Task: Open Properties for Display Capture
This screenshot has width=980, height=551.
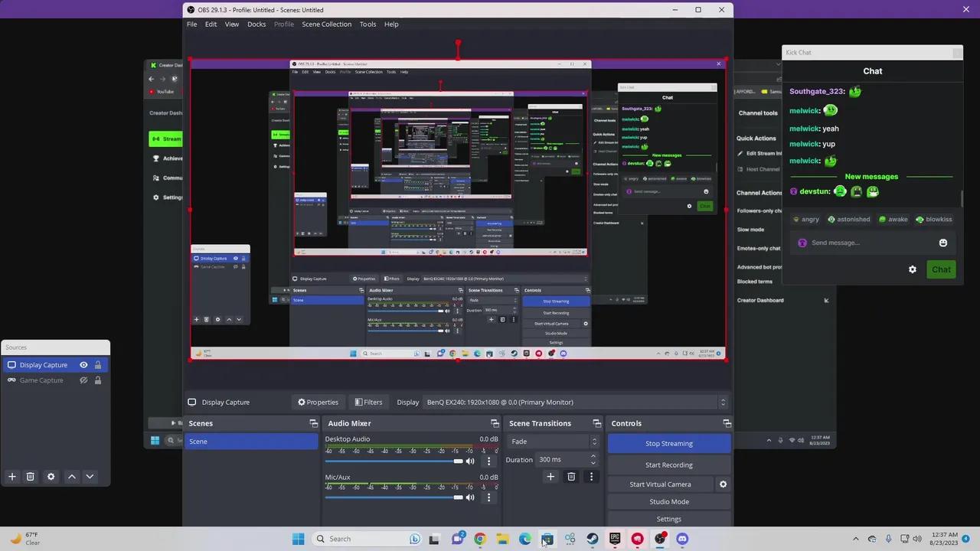Action: (318, 402)
